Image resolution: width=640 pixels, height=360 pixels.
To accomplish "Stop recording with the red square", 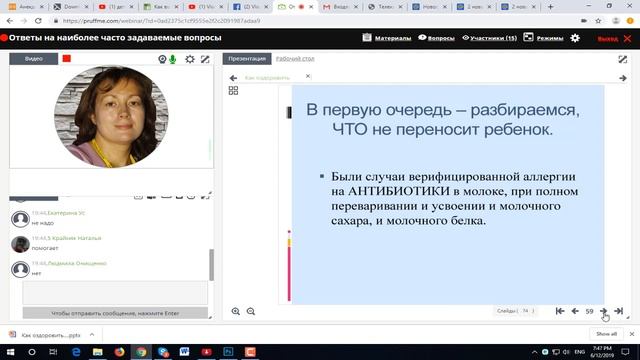I will (x=67, y=59).
